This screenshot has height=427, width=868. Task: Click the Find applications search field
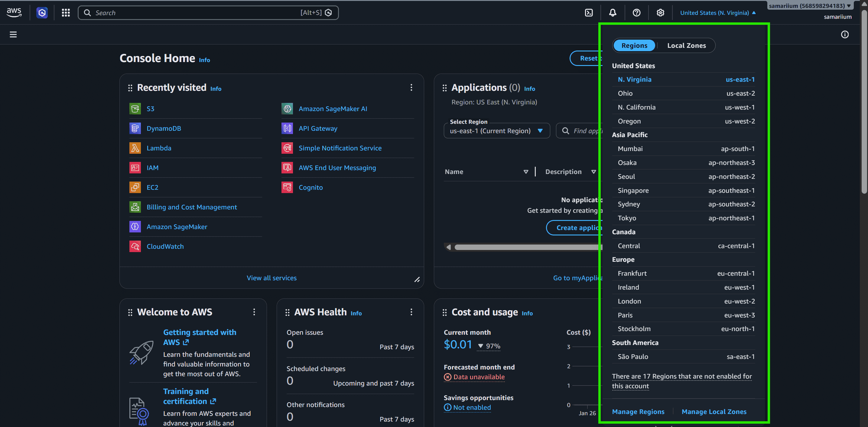tap(580, 131)
